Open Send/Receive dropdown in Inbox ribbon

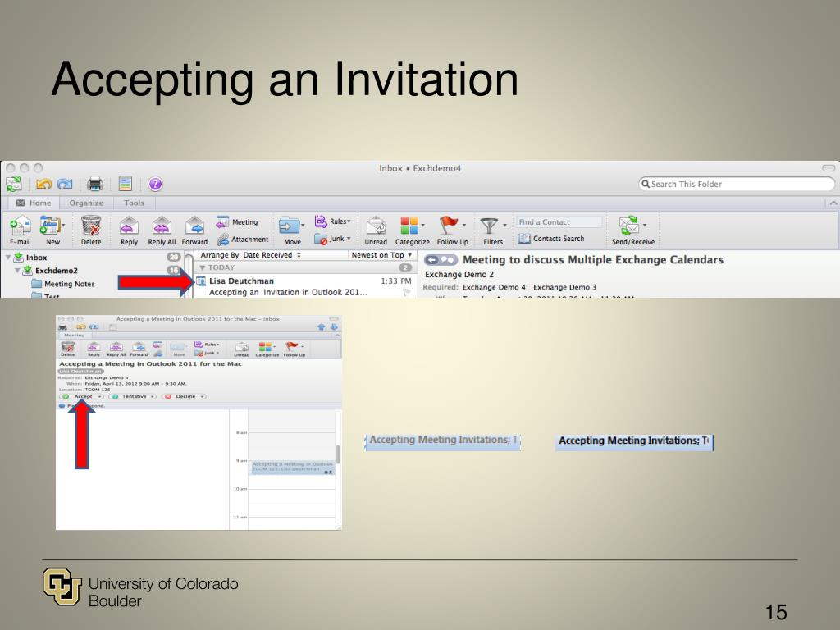click(x=645, y=226)
